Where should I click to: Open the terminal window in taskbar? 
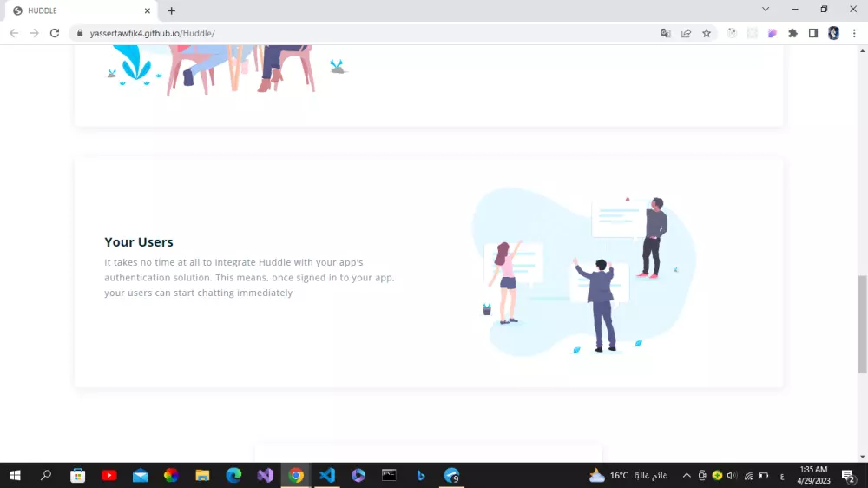[x=389, y=475]
